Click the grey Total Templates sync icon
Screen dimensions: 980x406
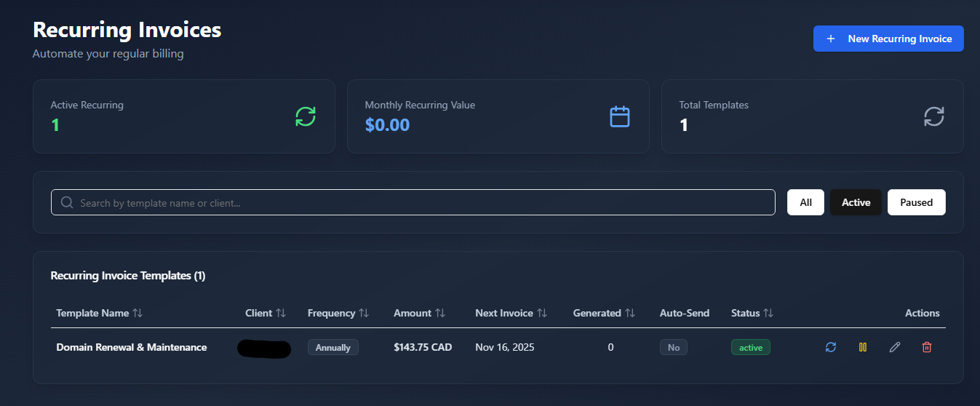click(934, 116)
